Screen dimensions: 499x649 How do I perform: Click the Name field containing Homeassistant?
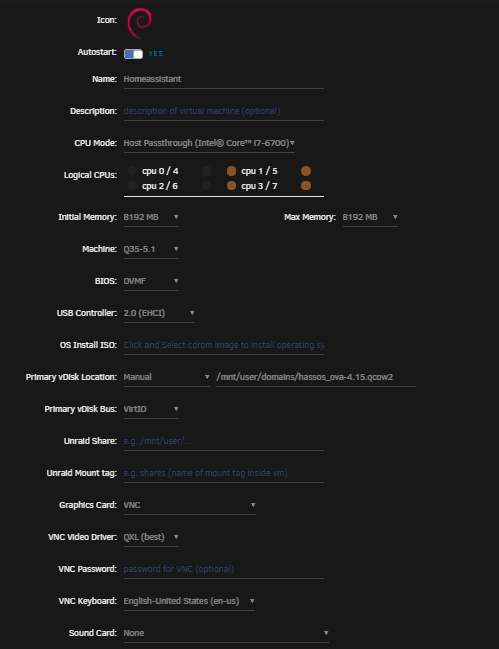223,79
